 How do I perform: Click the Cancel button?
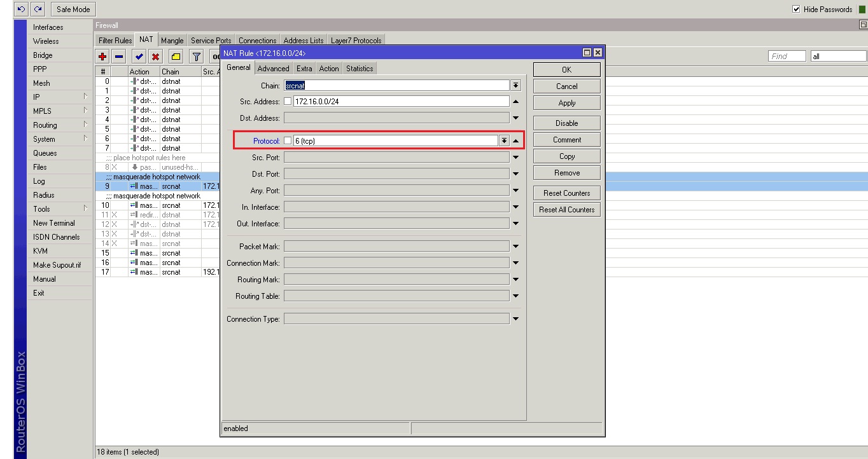566,86
